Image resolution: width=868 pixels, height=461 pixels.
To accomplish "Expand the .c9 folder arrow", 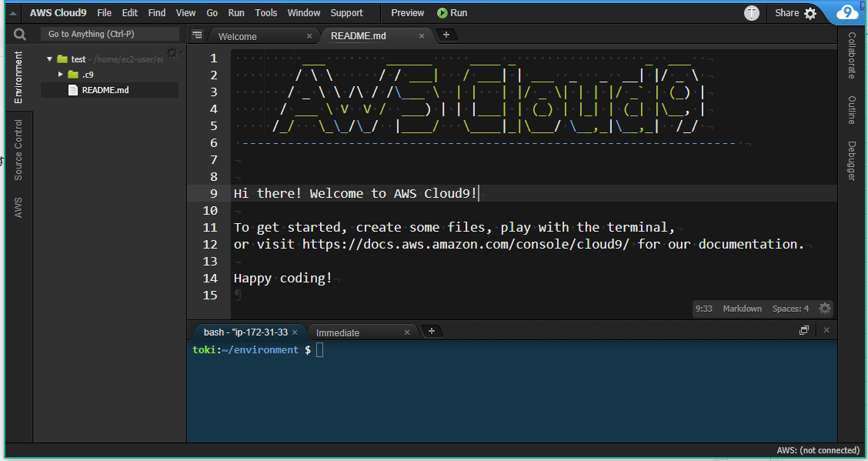I will pyautogui.click(x=60, y=74).
